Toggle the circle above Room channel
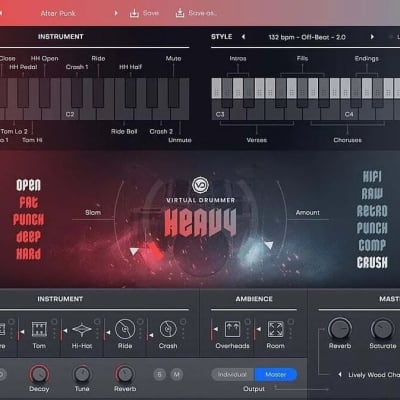This screenshot has width=400, height=400. tap(290, 322)
